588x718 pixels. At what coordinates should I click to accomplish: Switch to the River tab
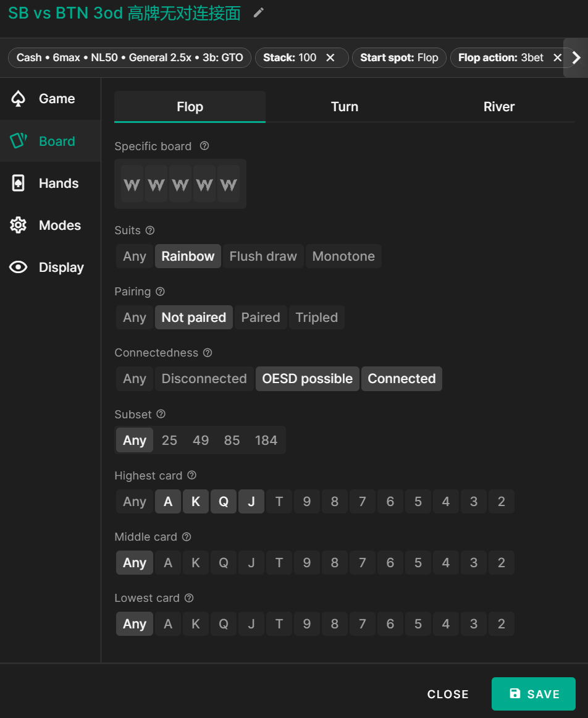[x=498, y=107]
